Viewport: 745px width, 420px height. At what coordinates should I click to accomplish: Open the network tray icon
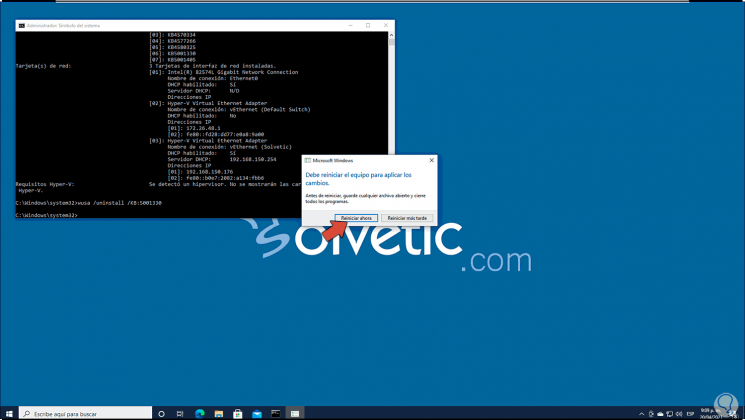click(x=669, y=414)
